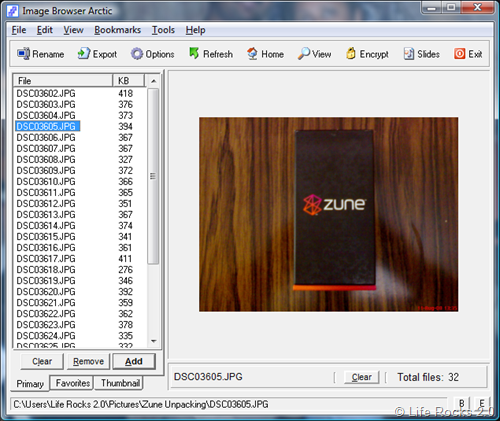The height and width of the screenshot is (421, 500).
Task: Sort by the File column header
Action: [x=63, y=81]
